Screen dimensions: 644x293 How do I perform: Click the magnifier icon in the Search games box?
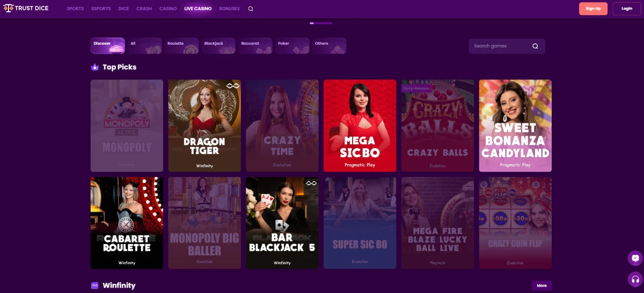(x=535, y=46)
